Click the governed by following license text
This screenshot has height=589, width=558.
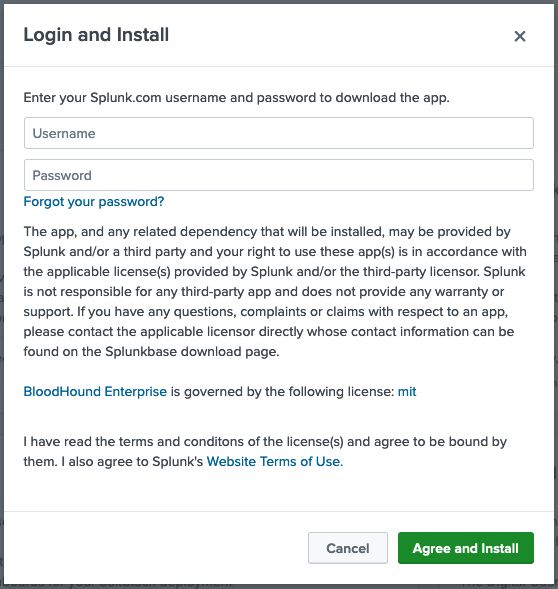point(282,391)
